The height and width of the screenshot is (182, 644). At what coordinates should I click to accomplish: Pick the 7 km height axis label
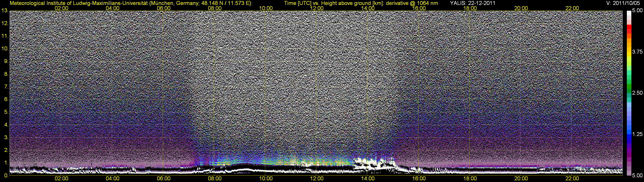tap(6, 87)
